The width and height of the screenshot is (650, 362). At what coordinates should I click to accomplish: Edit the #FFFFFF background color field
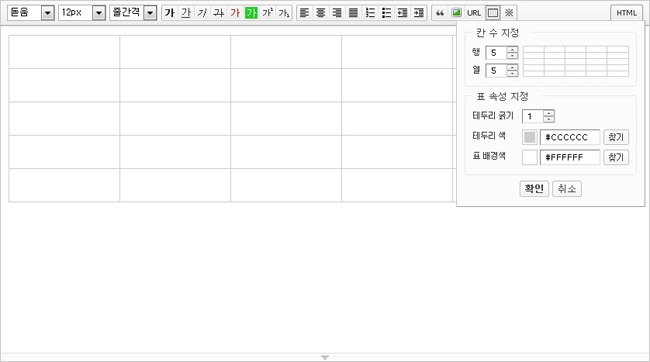[x=570, y=157]
